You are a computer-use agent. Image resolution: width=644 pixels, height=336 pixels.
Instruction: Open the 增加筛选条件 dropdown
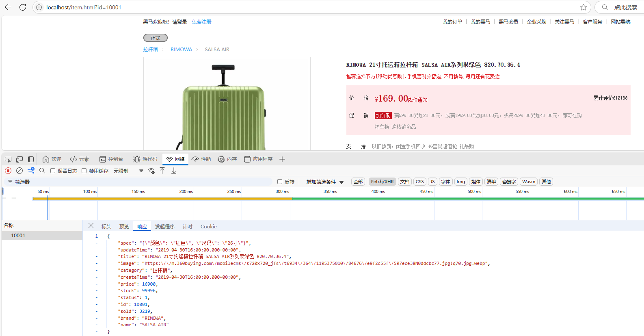point(325,182)
